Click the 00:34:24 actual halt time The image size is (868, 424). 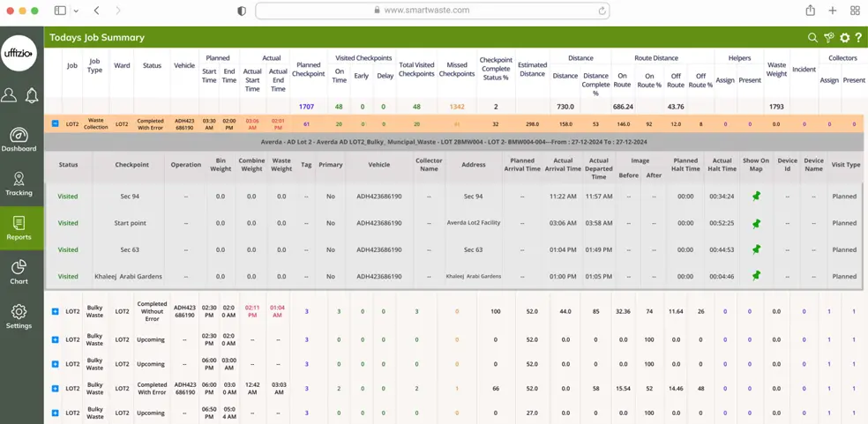[x=722, y=197]
